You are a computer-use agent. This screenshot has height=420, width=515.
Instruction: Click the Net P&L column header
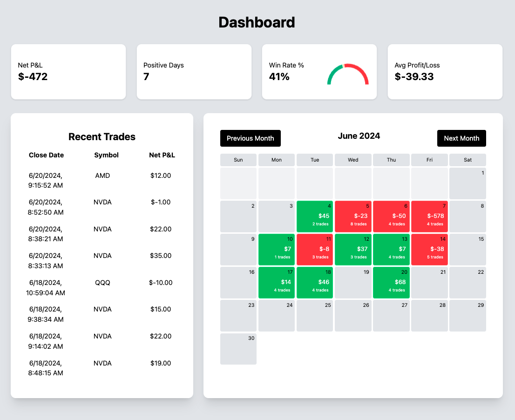[162, 155]
